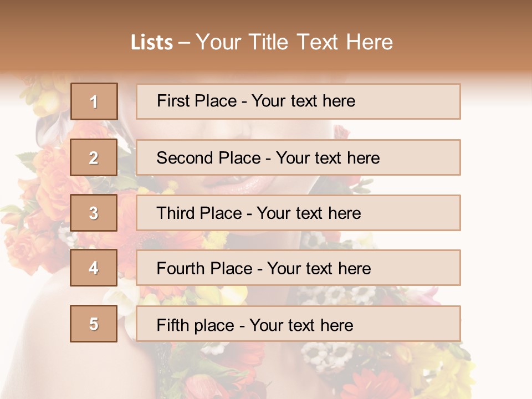This screenshot has width=532, height=399.
Task: Click 'Your text here' in Fourth Place bar
Action: tap(319, 268)
